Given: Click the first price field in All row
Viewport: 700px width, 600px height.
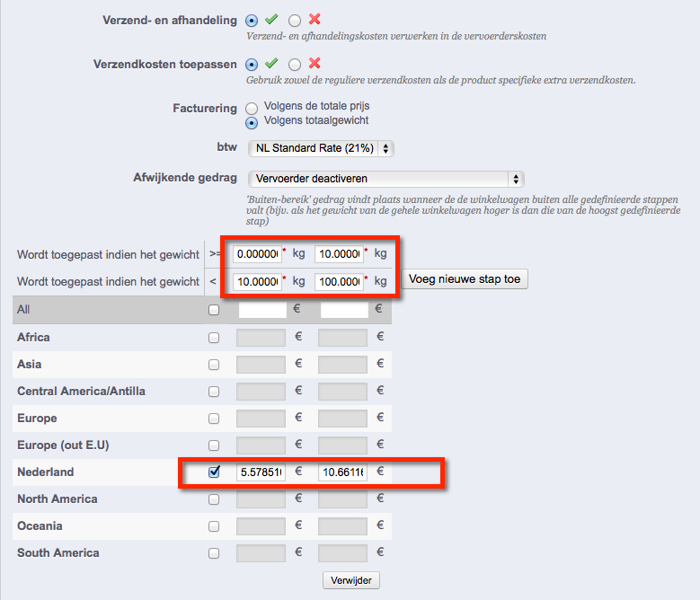Looking at the screenshot, I should point(261,311).
